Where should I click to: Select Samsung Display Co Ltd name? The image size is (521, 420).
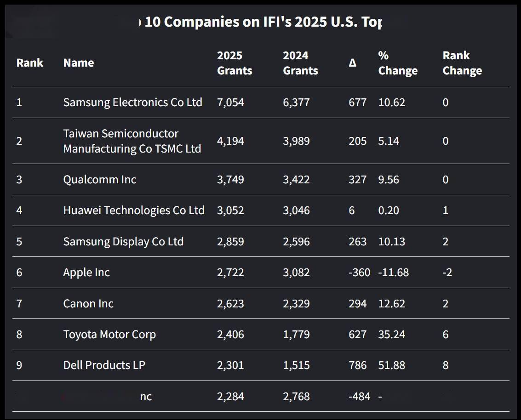tap(123, 242)
